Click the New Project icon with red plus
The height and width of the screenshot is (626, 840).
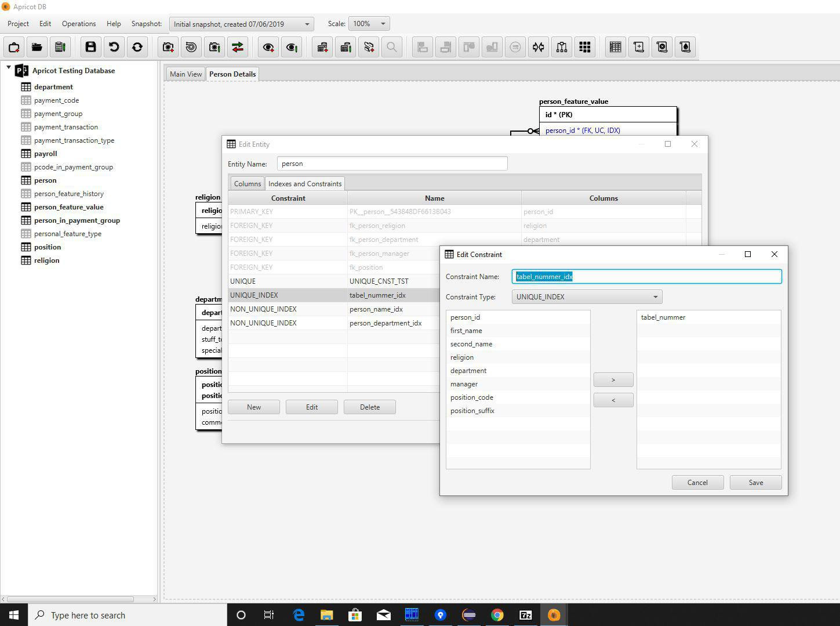(14, 47)
